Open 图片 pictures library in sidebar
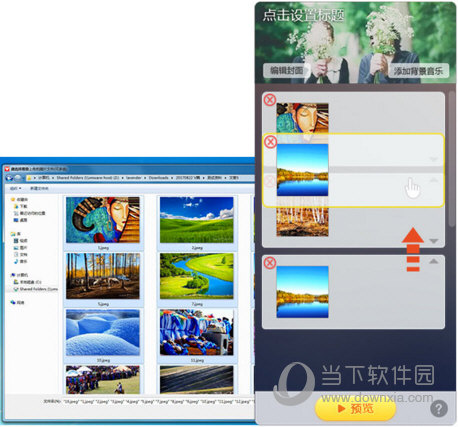 pos(21,248)
